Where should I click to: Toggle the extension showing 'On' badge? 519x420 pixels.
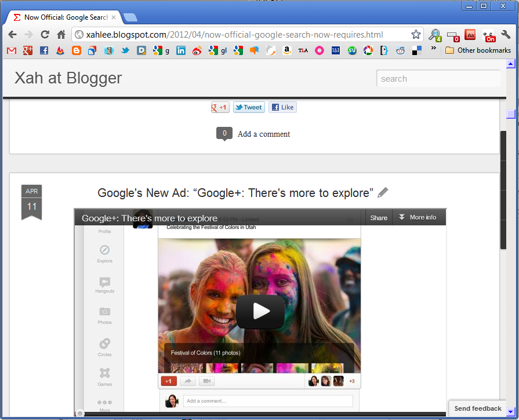pyautogui.click(x=489, y=36)
